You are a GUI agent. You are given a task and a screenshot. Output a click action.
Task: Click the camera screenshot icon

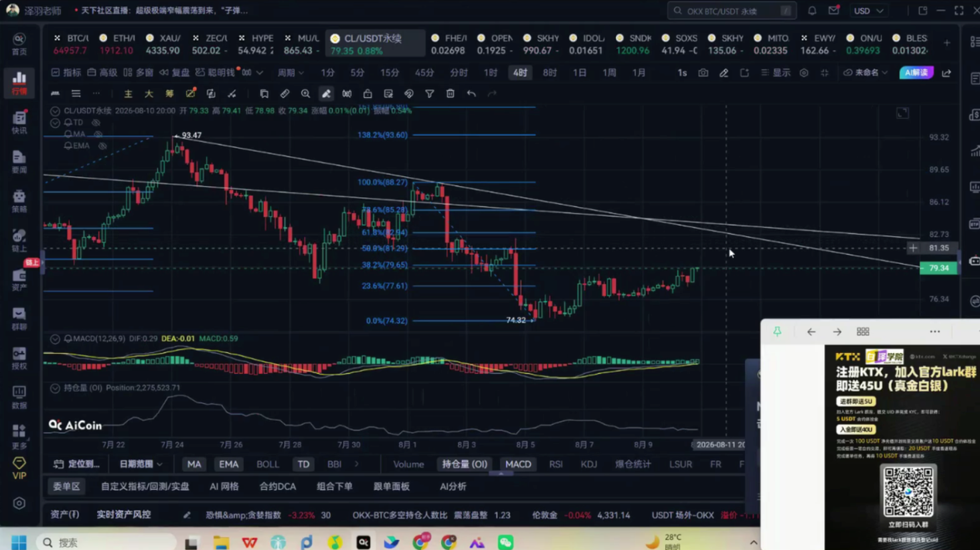point(703,72)
